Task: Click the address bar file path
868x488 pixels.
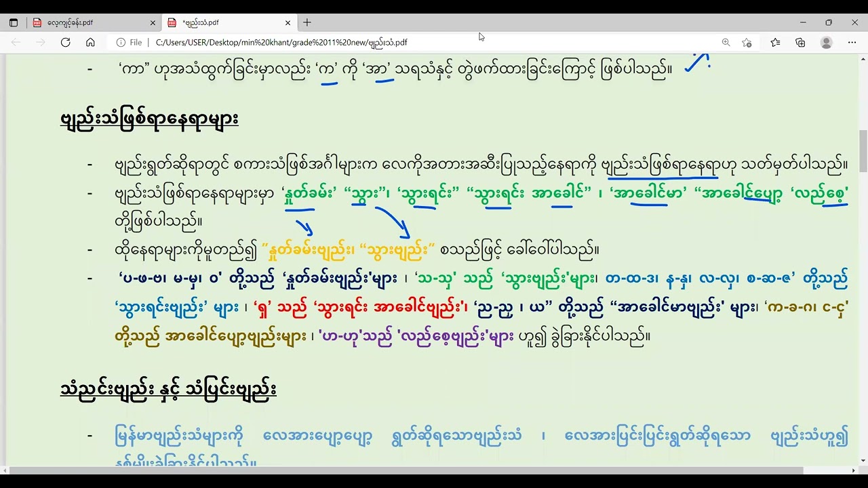Action: pos(281,42)
